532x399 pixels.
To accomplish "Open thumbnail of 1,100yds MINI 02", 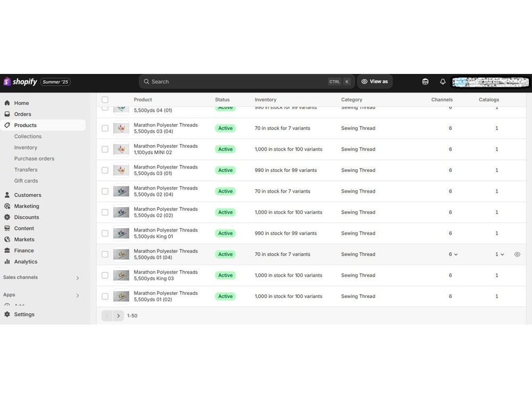I will pos(121,149).
